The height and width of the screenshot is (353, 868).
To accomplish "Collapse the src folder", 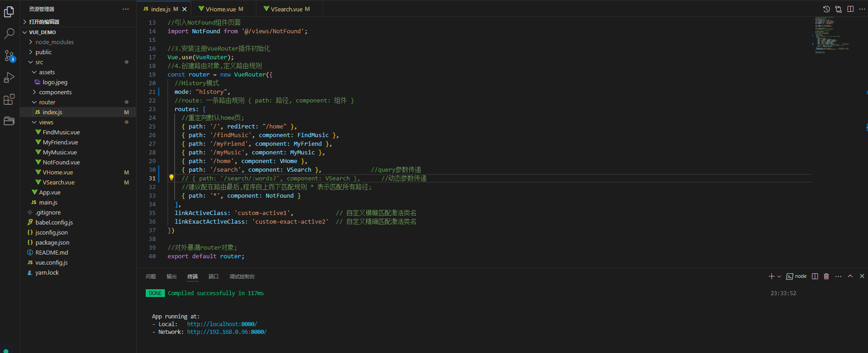I will (x=78, y=62).
